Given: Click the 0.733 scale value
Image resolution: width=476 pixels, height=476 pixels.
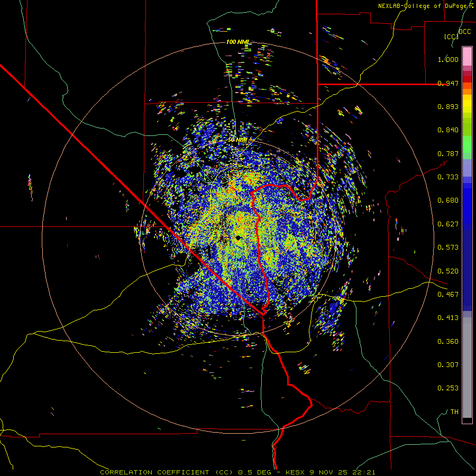Looking at the screenshot, I should (x=448, y=177).
